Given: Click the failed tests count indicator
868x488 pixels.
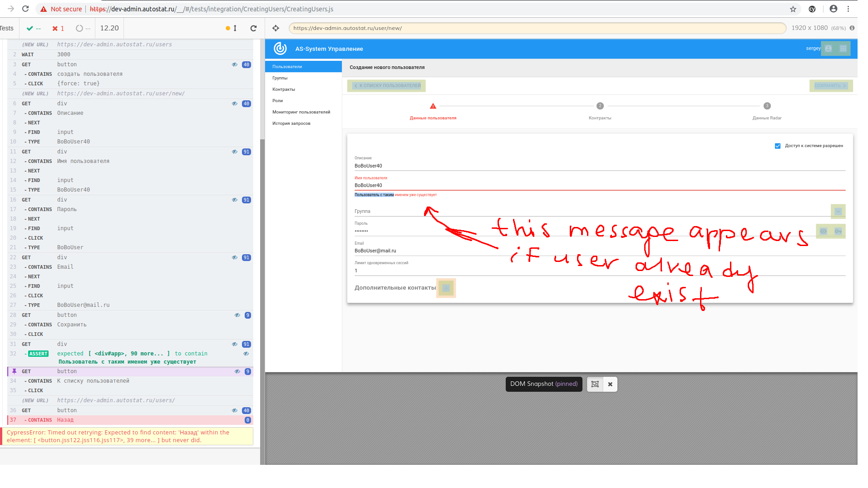Looking at the screenshot, I should click(x=58, y=28).
